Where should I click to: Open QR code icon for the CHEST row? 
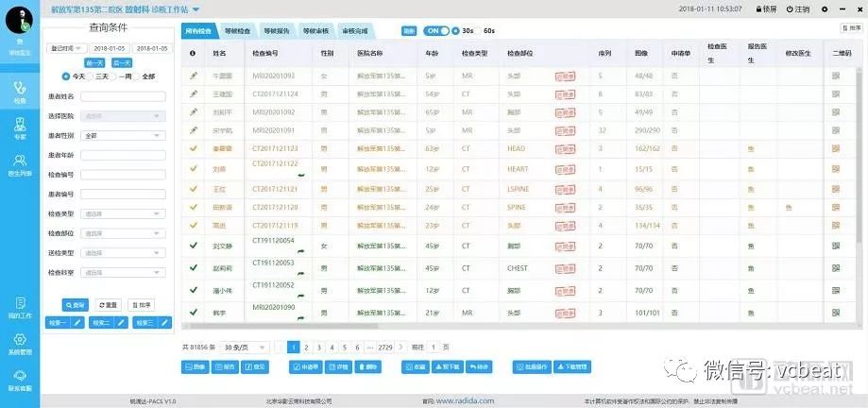click(836, 268)
